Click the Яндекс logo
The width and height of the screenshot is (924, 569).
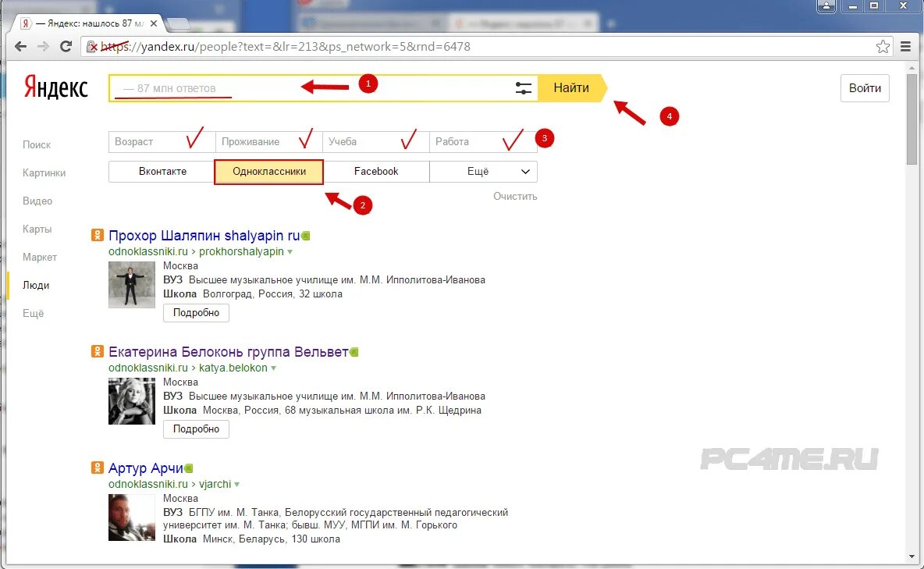[x=56, y=87]
